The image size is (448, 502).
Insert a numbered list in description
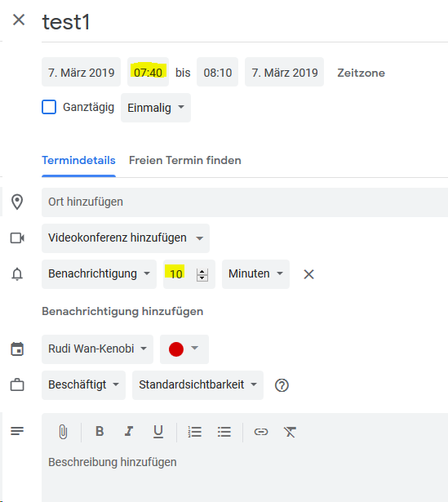click(194, 432)
